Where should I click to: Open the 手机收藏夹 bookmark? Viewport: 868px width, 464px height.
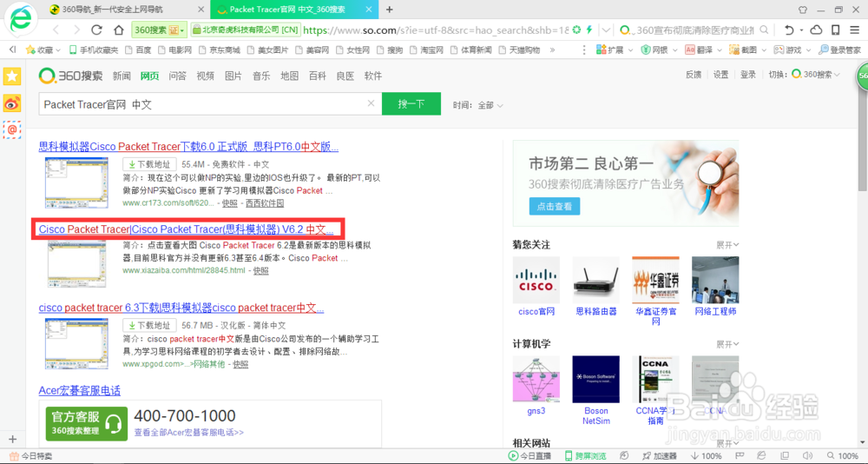click(94, 50)
